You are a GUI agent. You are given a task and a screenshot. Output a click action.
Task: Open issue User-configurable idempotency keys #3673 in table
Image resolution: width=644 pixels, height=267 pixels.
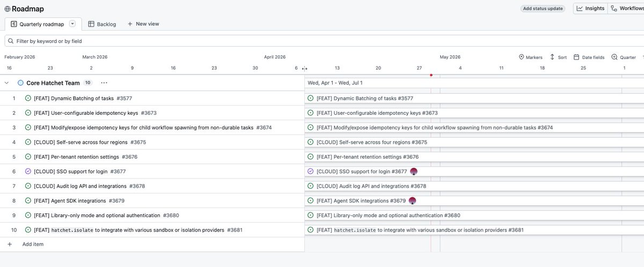click(x=95, y=113)
